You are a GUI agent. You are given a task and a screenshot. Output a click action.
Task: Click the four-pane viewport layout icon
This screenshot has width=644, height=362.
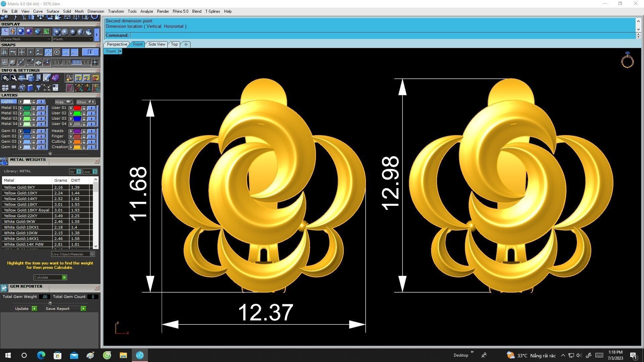click(x=5, y=88)
